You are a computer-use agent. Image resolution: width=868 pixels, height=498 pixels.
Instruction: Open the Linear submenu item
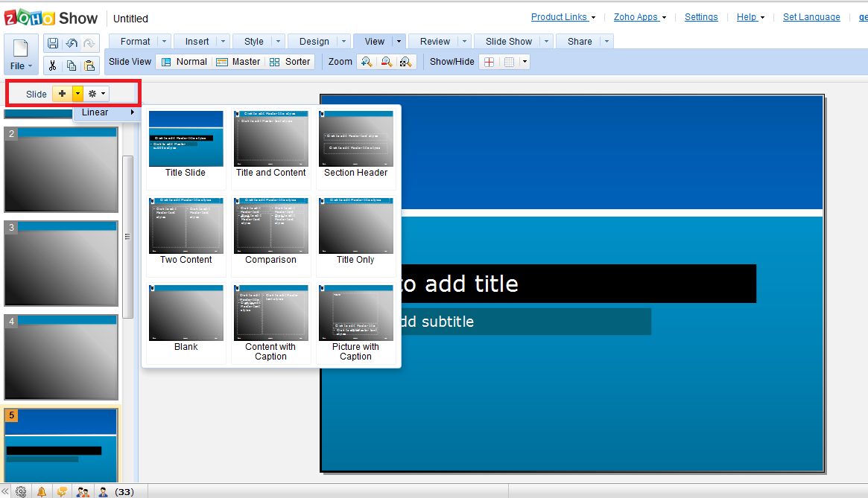point(107,112)
